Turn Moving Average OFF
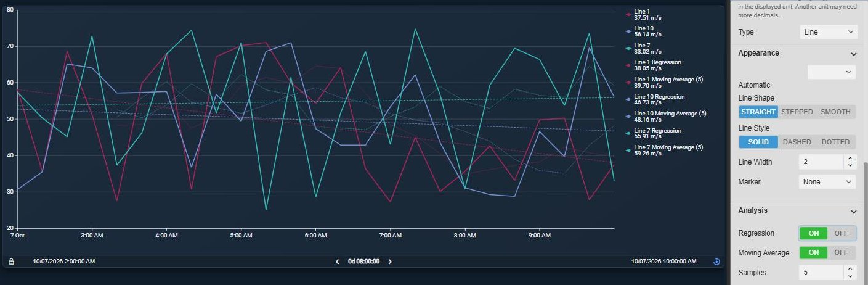This screenshot has height=285, width=868. 841,252
